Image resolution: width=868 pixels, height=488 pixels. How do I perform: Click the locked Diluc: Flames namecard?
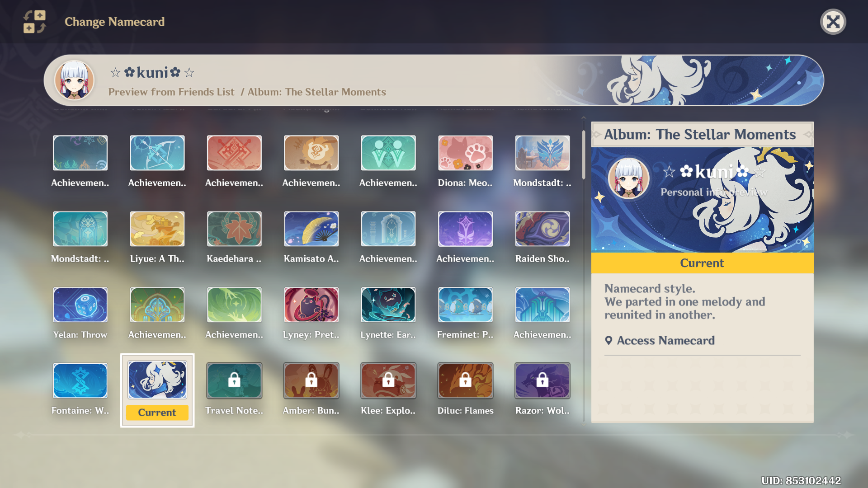pyautogui.click(x=465, y=380)
